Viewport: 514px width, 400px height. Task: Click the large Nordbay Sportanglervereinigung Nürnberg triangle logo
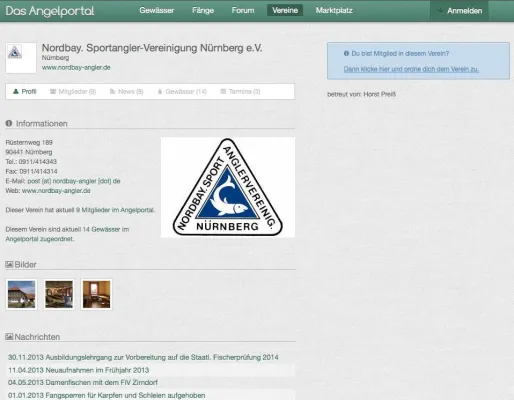coord(228,187)
